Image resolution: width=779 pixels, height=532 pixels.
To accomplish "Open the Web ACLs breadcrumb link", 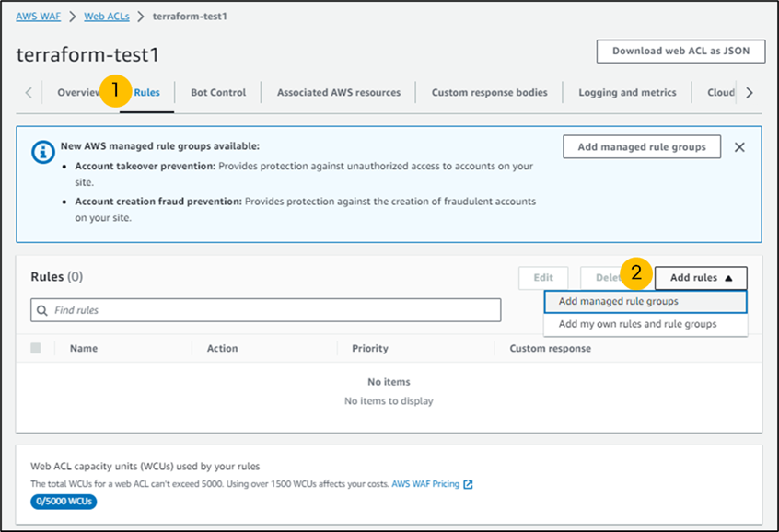I will point(106,17).
